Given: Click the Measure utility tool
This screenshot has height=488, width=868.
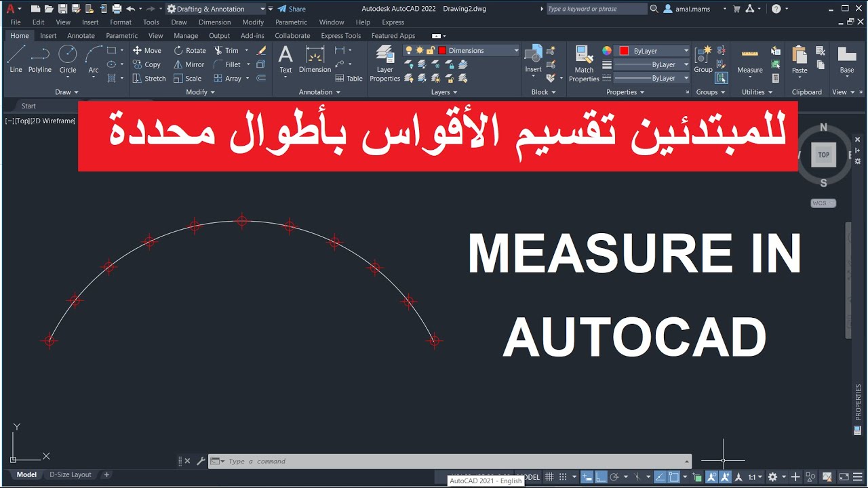Looking at the screenshot, I should 750,60.
